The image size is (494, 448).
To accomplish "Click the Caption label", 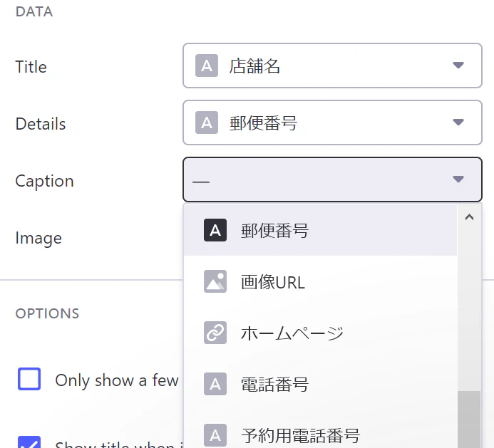I will tap(44, 182).
